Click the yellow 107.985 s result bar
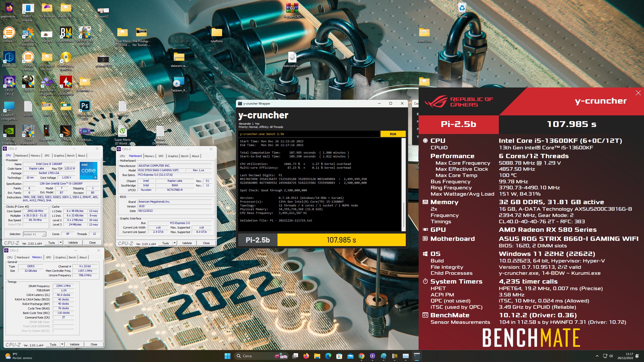The width and height of the screenshot is (644, 362). point(341,240)
